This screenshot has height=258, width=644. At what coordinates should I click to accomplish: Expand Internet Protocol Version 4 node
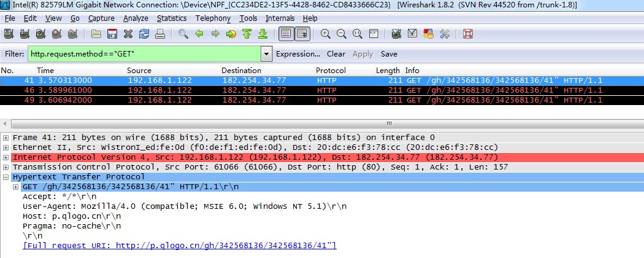[x=6, y=157]
